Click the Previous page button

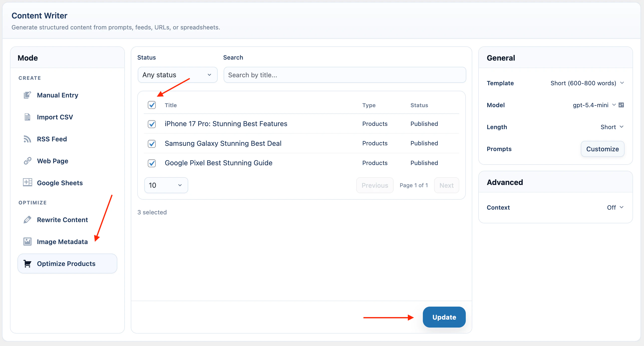[x=375, y=185]
